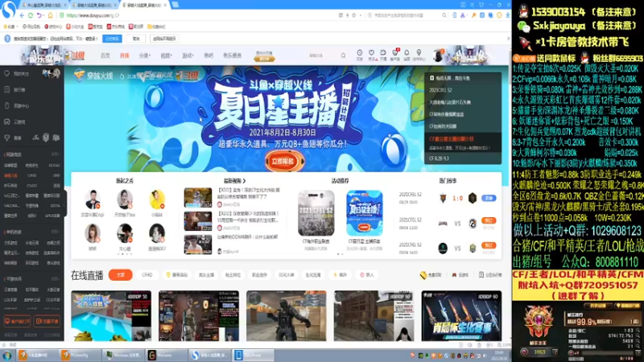Select 2021CFEL S2 in banner list
The height and width of the screenshot is (362, 644).
440,90
